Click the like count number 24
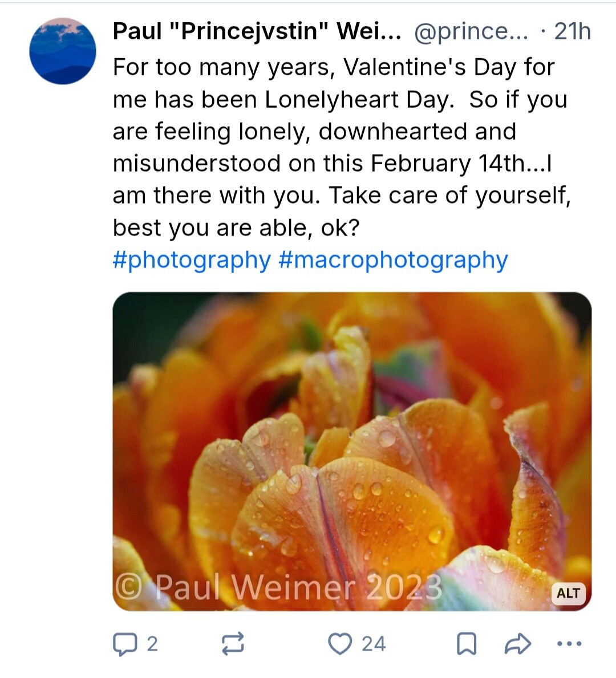Image resolution: width=616 pixels, height=678 pixels. point(374,644)
